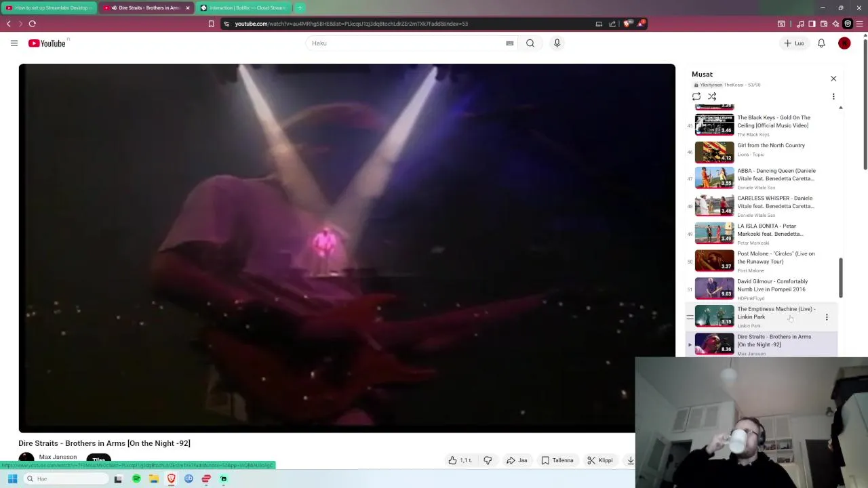Open Max Jansson channel link

58,457
